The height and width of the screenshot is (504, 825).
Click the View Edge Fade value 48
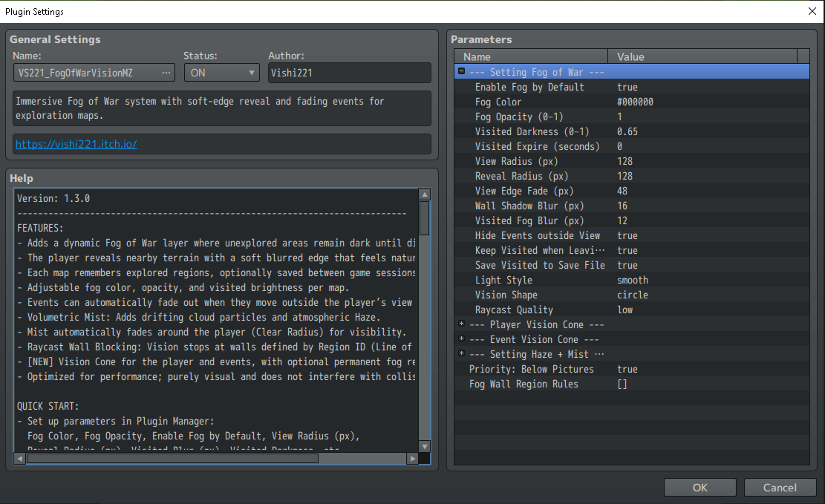622,191
